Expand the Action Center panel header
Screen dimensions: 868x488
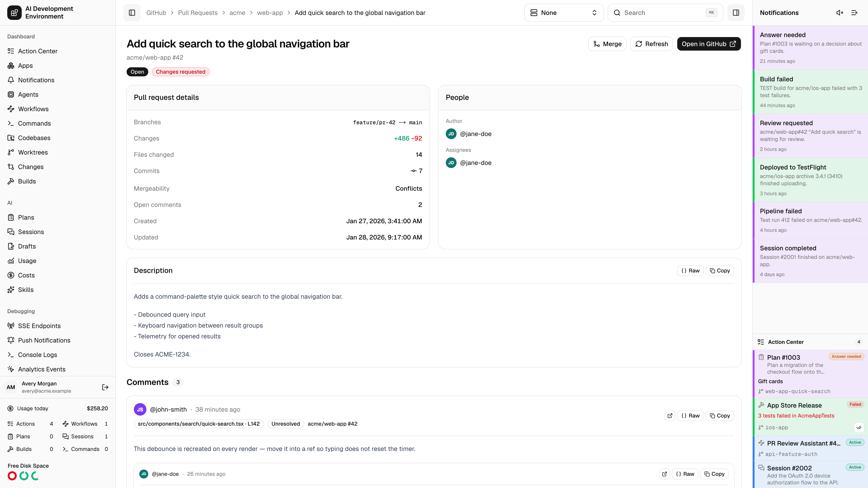(x=810, y=342)
